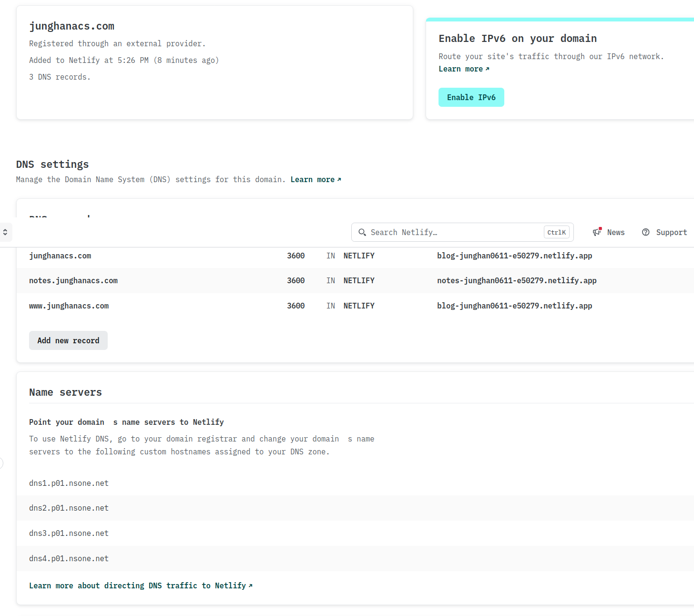This screenshot has height=616, width=694.
Task: Expand the team switcher up-down chevron
Action: point(5,232)
